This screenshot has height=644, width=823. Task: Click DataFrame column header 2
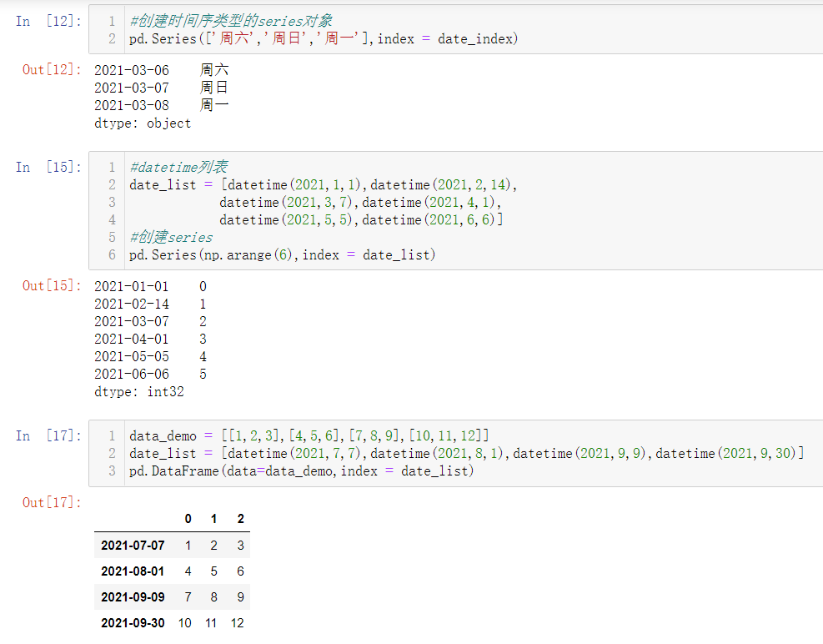[240, 519]
